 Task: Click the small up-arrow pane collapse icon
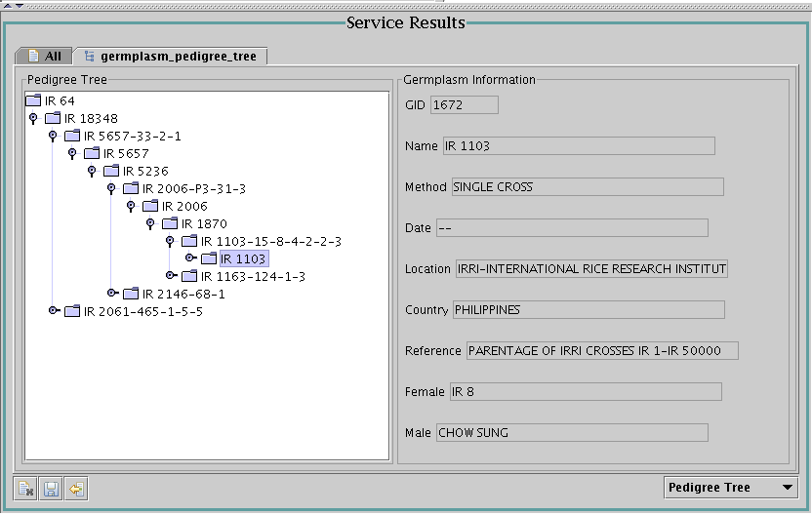pyautogui.click(x=7, y=5)
